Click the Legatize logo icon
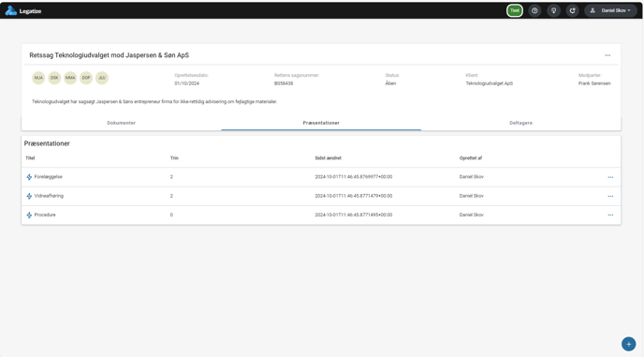The width and height of the screenshot is (644, 357). click(x=10, y=10)
